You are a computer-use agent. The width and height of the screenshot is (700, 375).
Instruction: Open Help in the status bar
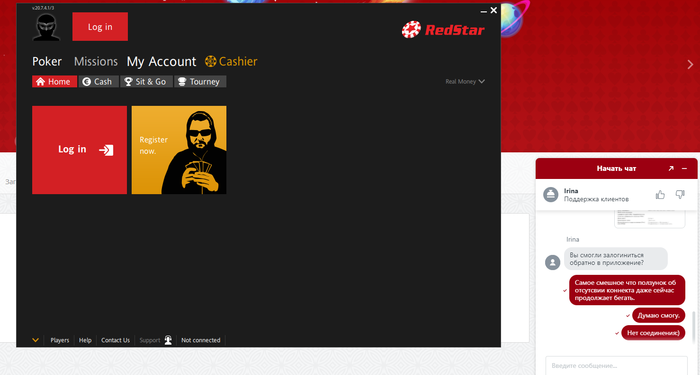[85, 340]
